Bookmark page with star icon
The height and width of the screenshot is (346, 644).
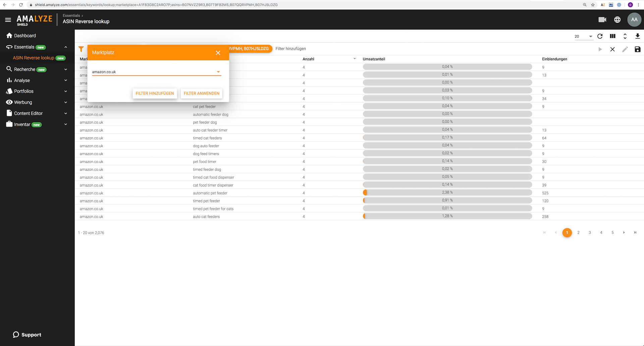(593, 5)
